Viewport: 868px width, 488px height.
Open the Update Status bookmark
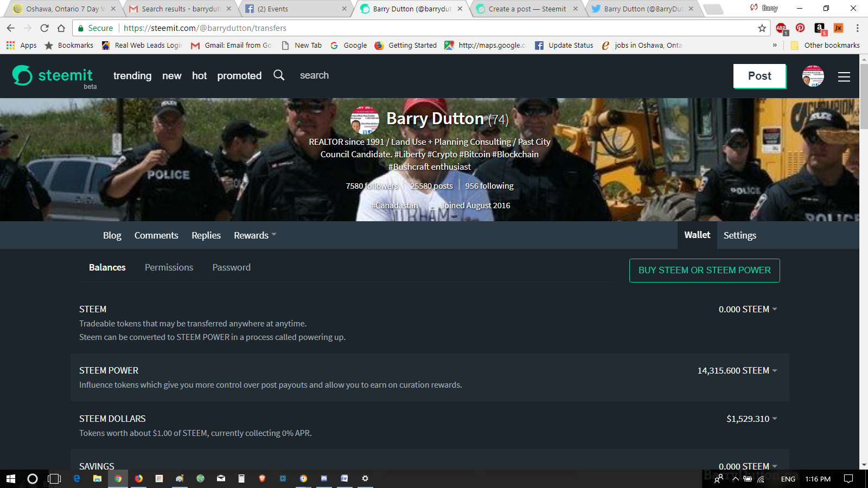tap(564, 46)
